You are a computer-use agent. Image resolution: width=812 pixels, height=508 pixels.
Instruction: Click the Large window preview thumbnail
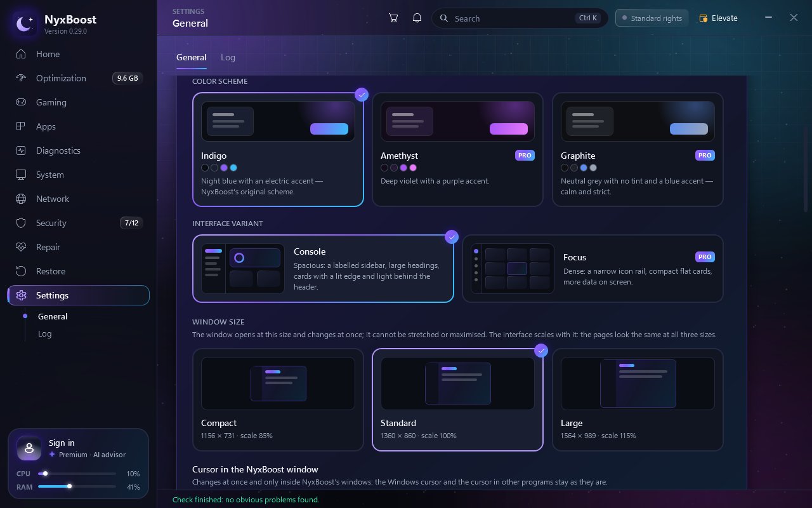[x=638, y=383]
